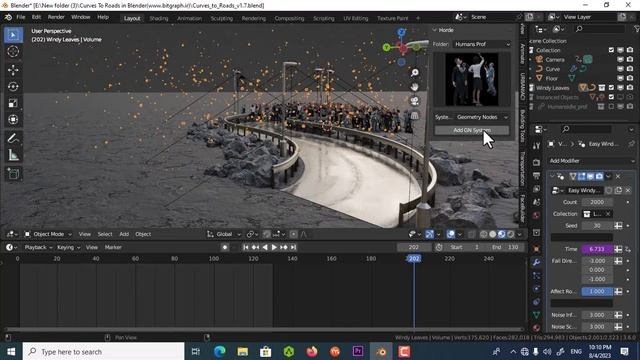
Task: Open the Render menu
Action: (x=56, y=17)
